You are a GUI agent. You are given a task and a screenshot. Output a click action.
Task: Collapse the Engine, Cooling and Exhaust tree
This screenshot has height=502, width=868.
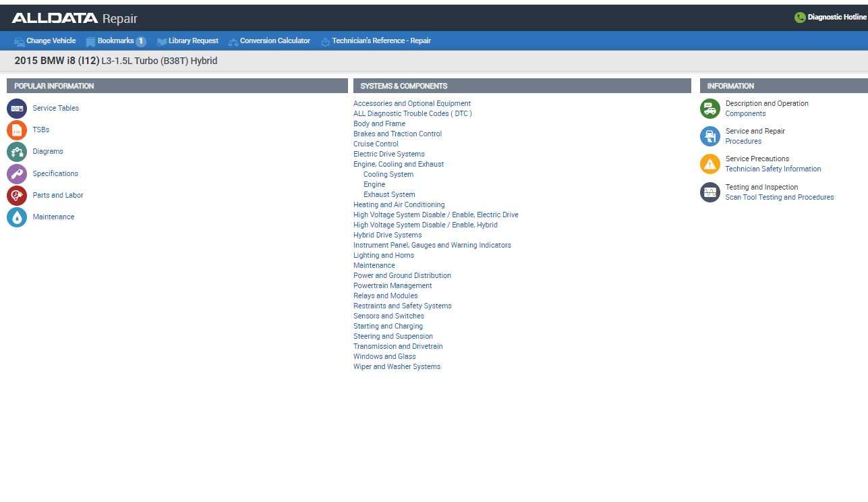(398, 164)
